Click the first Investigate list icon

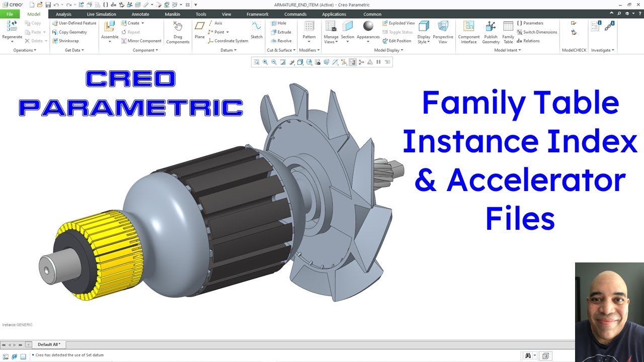click(596, 26)
